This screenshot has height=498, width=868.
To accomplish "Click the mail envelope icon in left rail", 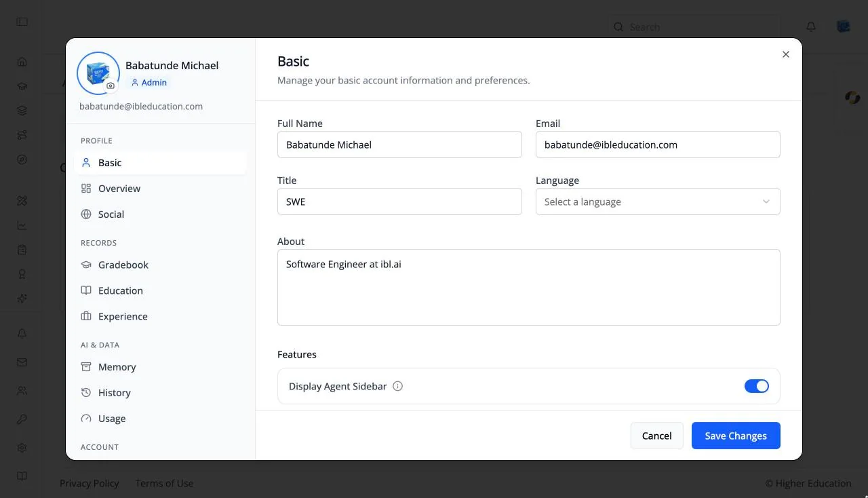I will tap(22, 362).
